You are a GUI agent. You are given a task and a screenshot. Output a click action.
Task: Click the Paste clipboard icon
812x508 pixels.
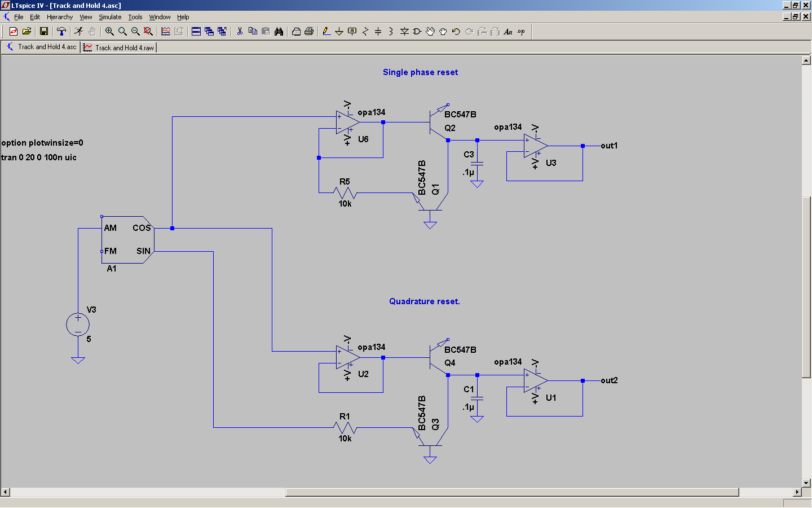coord(266,32)
